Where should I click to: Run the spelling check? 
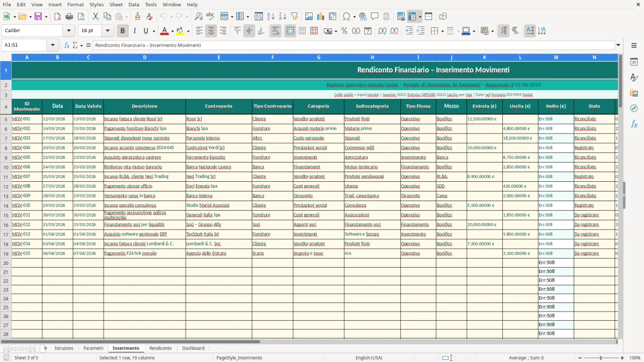point(210,17)
